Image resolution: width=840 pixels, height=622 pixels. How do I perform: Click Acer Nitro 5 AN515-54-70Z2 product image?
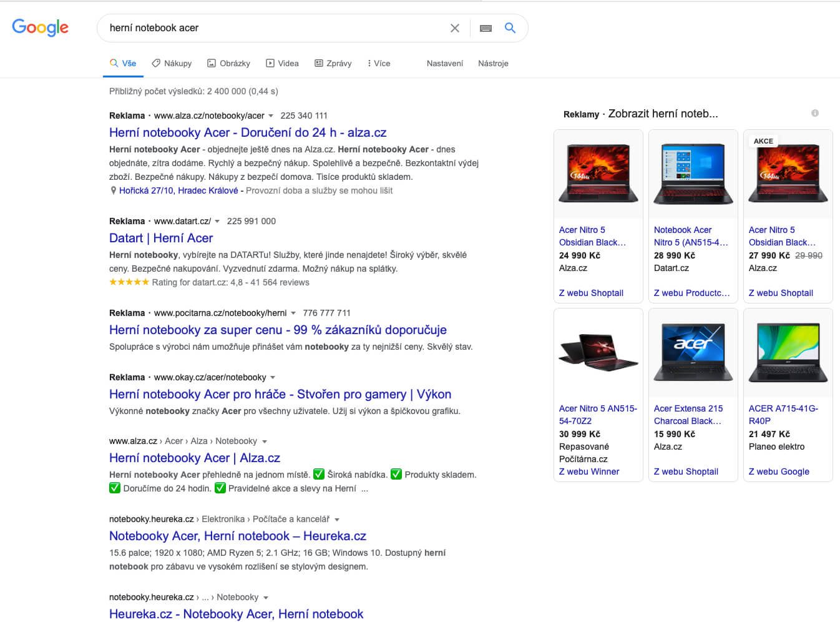coord(598,352)
